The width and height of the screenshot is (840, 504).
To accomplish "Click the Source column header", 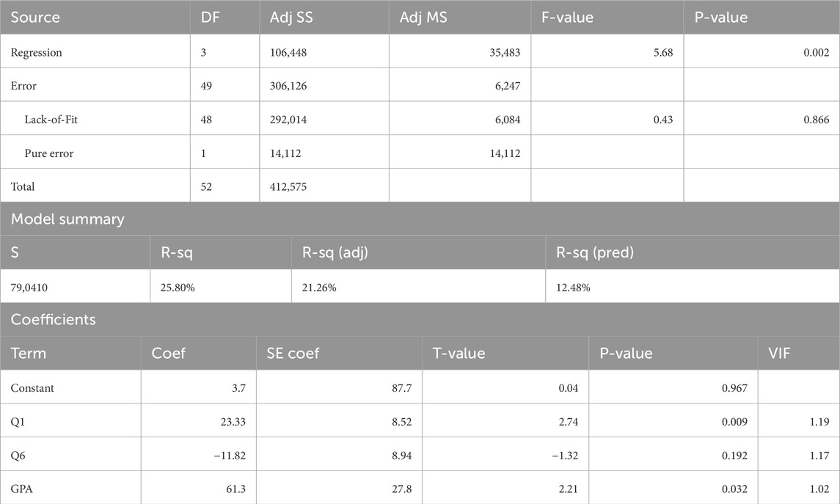I will click(35, 16).
